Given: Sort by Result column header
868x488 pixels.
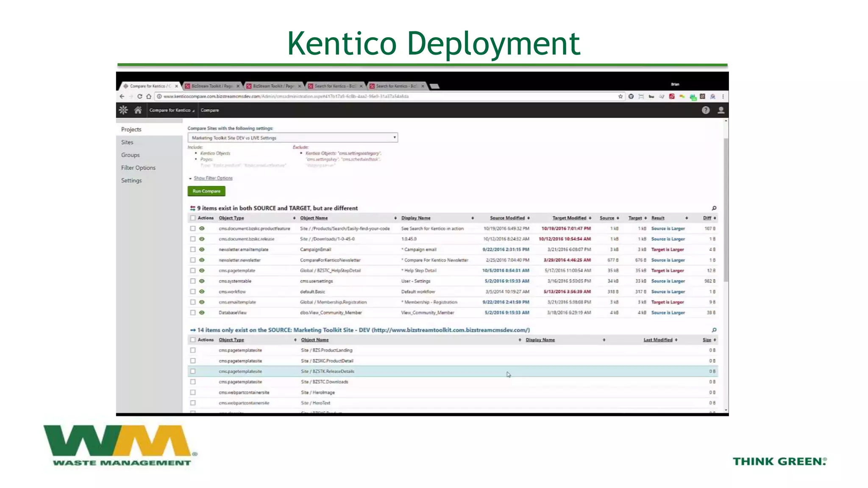Looking at the screenshot, I should 658,218.
